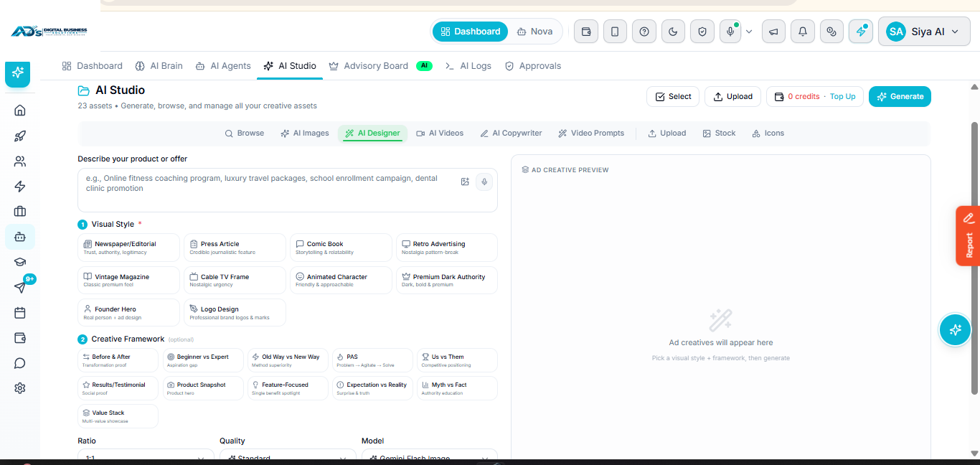Open settings via the sidebar gear icon
Viewport: 980px width, 465px height.
[x=20, y=388]
